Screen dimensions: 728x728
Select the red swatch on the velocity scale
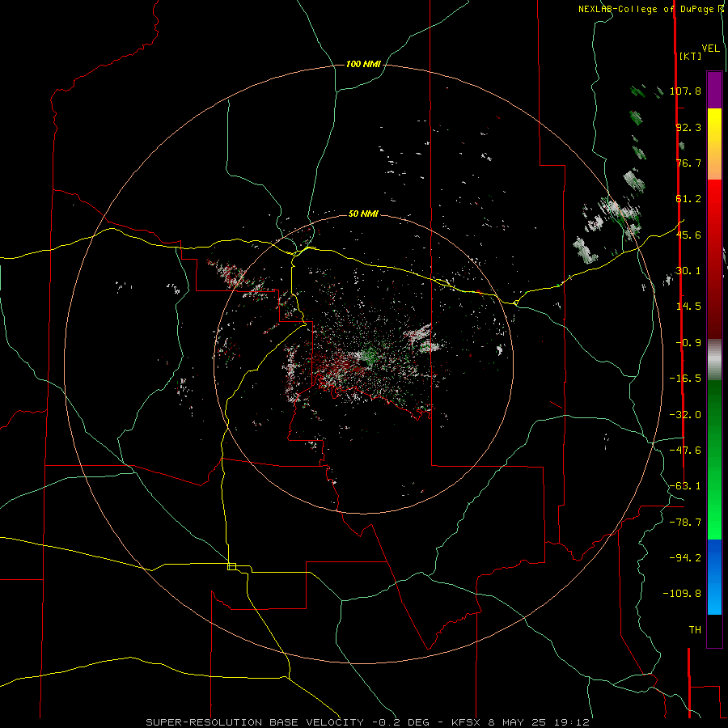point(714,259)
